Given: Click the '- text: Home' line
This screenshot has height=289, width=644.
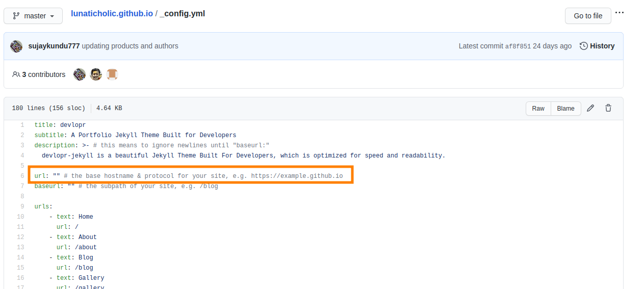Looking at the screenshot, I should click(x=71, y=217).
